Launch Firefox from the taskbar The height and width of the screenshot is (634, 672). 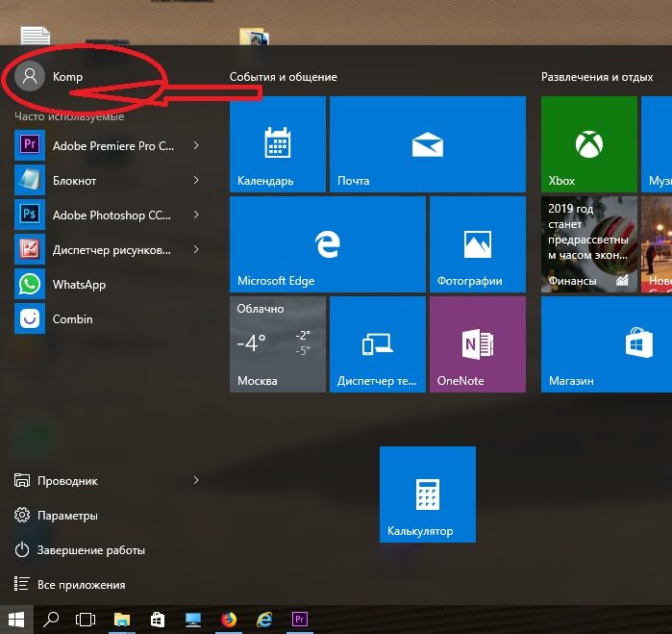point(229,620)
